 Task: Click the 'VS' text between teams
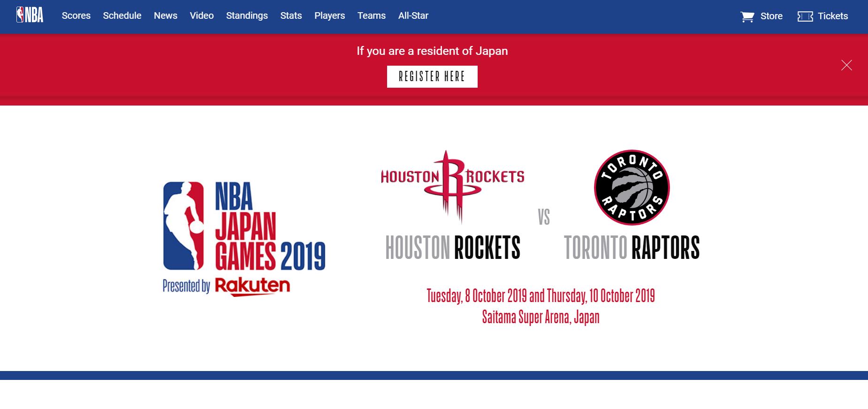tap(544, 217)
